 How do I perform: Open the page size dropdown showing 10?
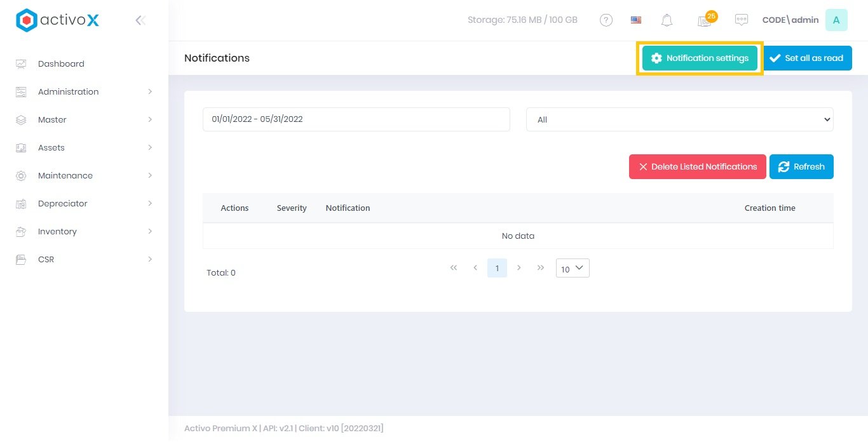tap(573, 269)
